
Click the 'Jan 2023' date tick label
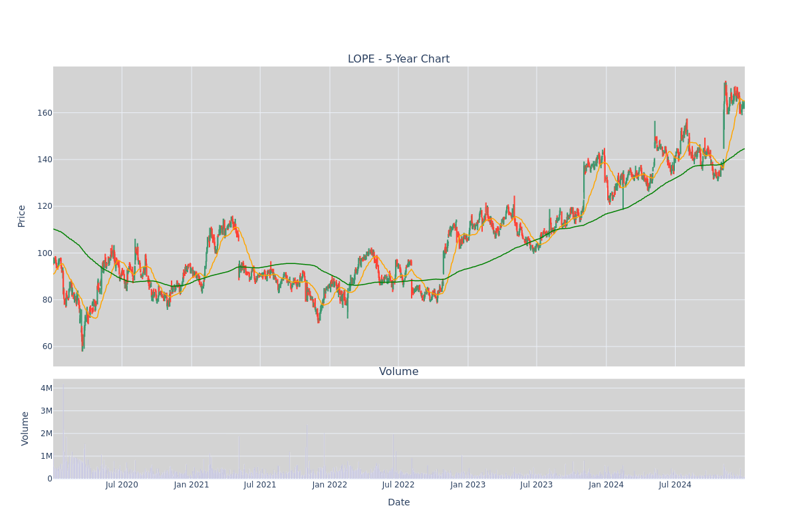click(468, 485)
